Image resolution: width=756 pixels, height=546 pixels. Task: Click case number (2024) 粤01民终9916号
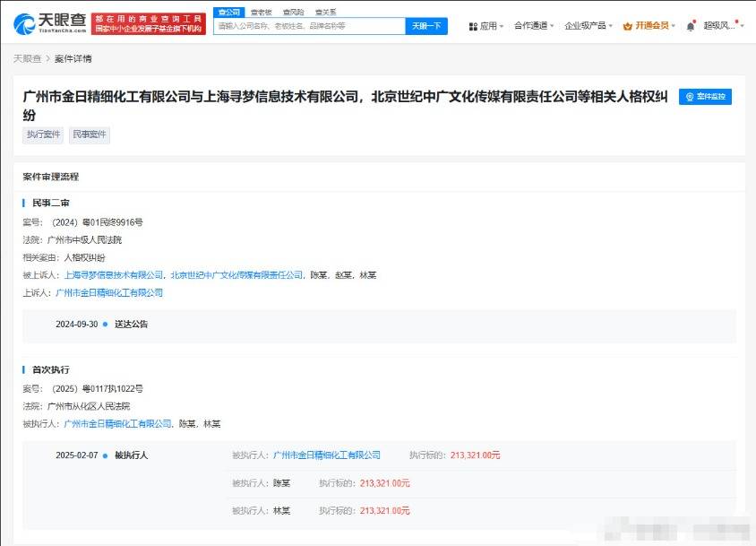[98, 222]
